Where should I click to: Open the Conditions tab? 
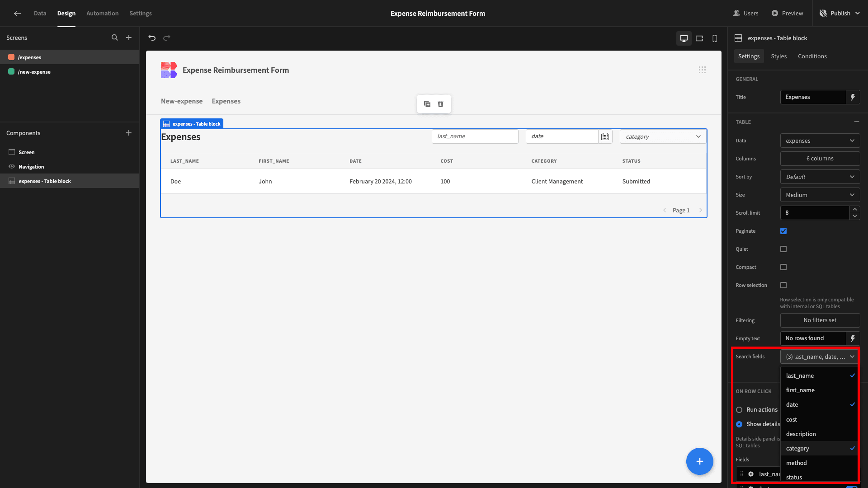[x=812, y=56]
